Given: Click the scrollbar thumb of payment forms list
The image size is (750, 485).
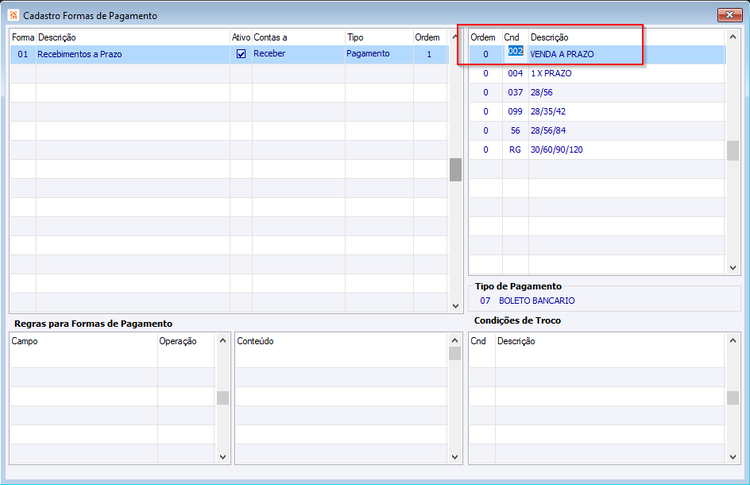Looking at the screenshot, I should tap(455, 170).
